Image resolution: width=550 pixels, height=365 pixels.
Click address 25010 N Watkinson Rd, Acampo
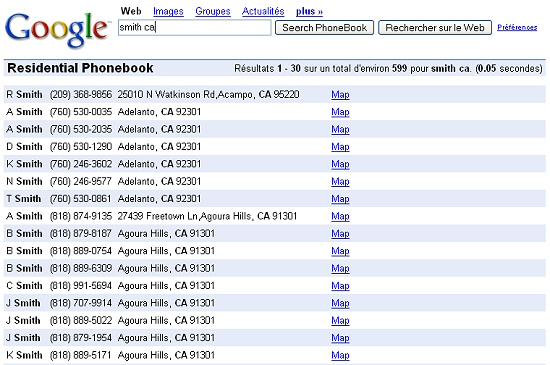208,95
